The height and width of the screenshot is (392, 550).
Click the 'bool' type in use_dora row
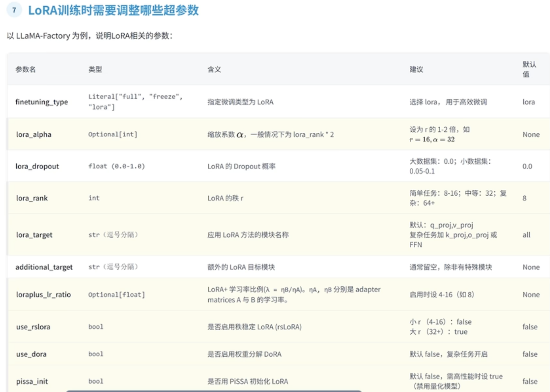pyautogui.click(x=96, y=354)
